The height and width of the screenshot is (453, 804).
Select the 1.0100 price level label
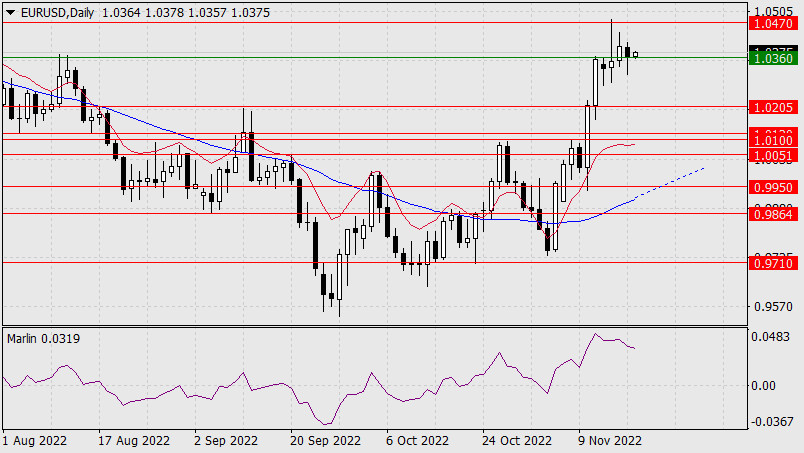point(774,141)
